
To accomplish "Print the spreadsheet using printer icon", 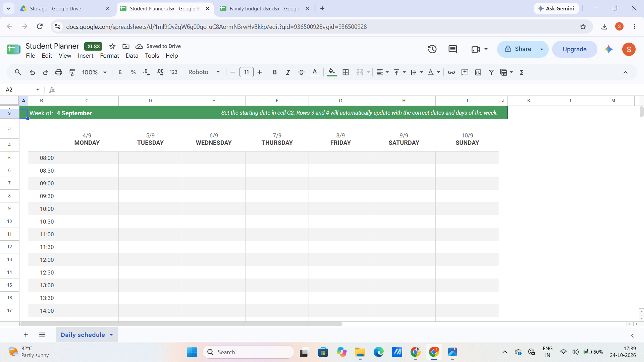I will 59,72.
